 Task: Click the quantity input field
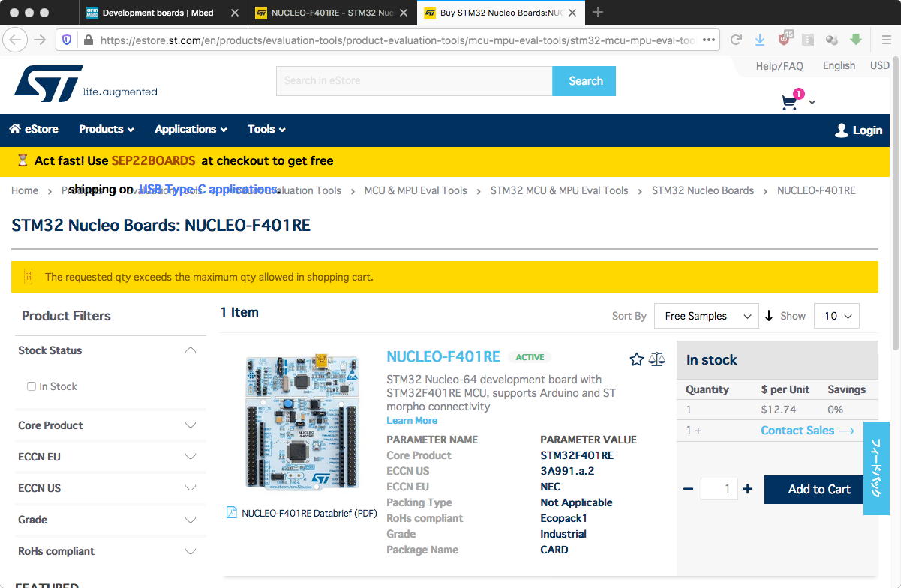[x=719, y=489]
